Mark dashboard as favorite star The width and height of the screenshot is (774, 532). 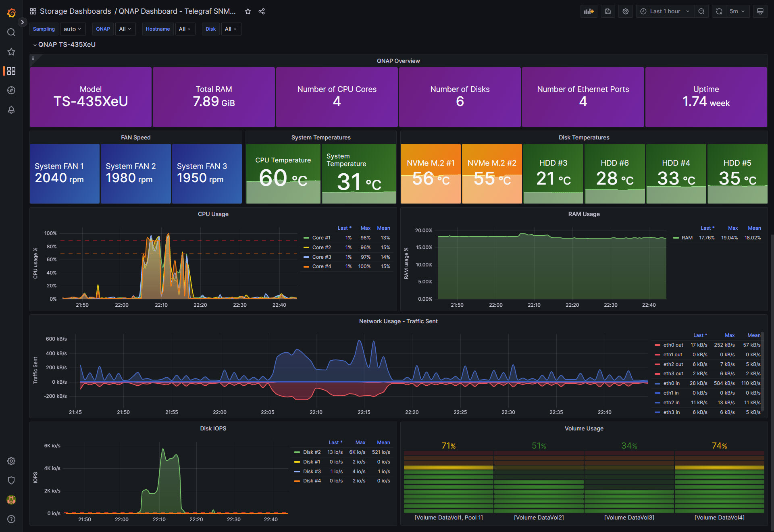[x=248, y=11]
